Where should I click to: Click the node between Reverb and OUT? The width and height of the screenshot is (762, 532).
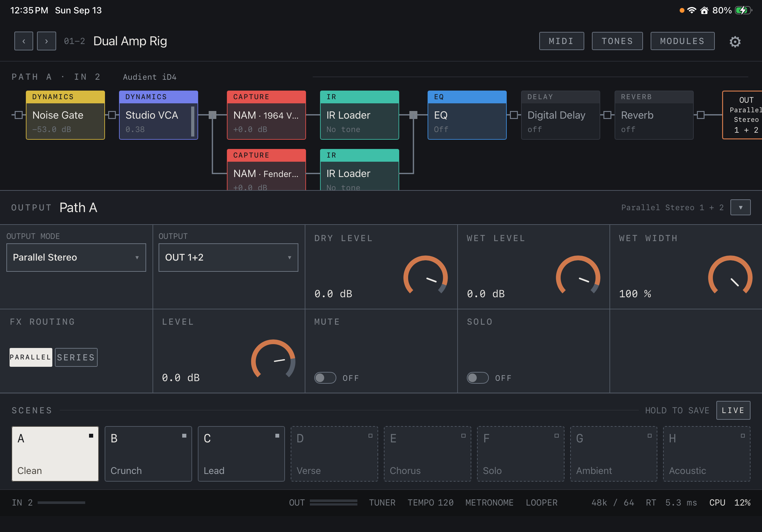point(701,115)
